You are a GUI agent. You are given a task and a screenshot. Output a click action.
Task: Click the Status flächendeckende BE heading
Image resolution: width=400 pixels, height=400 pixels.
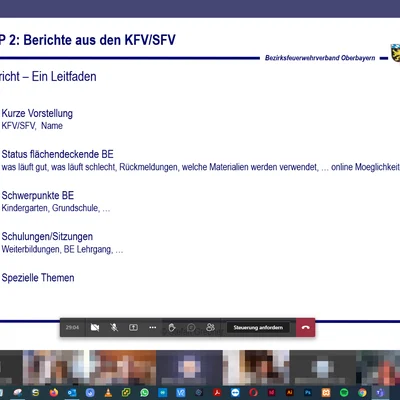point(57,154)
